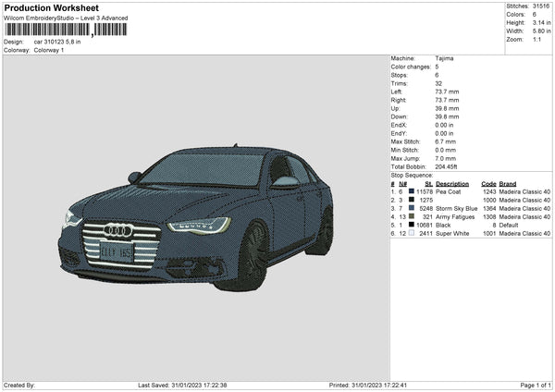Image resolution: width=555 pixels, height=392 pixels.
Task: Click the barcode under the worksheet title
Action: tap(66, 30)
